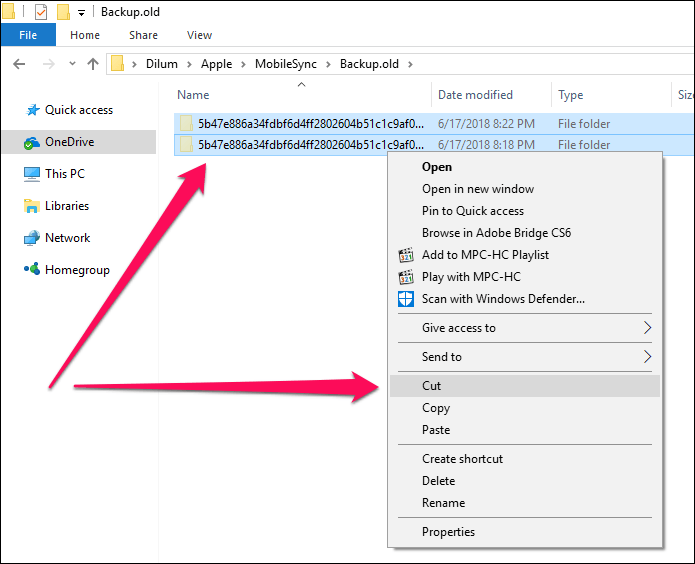Click Backup.old in the breadcrumb
This screenshot has height=564, width=695.
pyautogui.click(x=369, y=64)
